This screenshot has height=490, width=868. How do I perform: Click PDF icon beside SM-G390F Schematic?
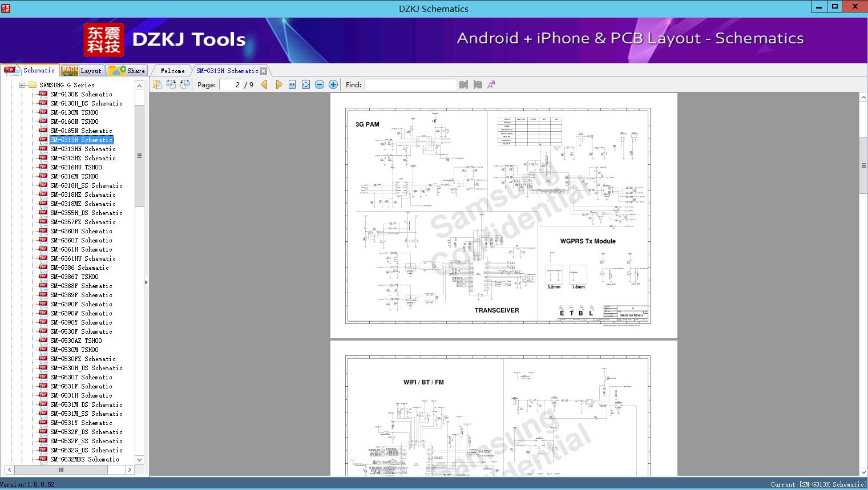43,304
